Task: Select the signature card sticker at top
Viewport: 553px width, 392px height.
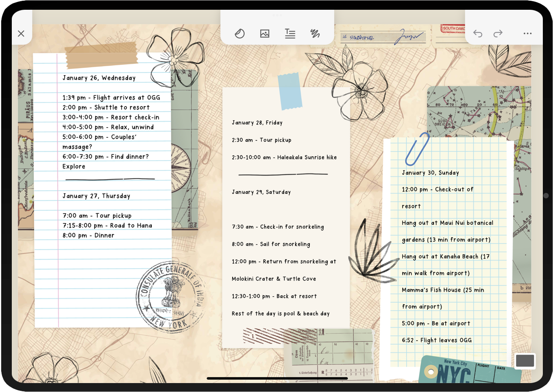Action: tap(383, 37)
